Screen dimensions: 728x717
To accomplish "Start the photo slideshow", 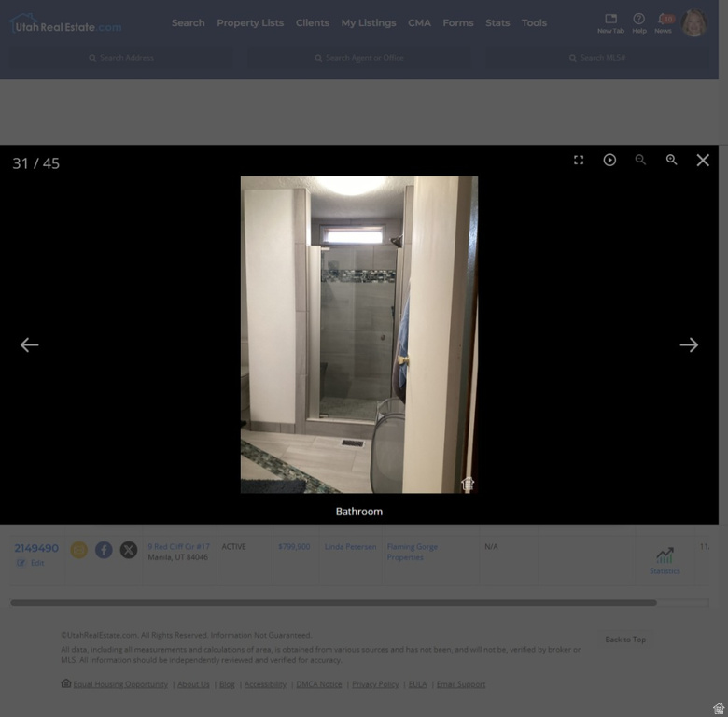I will click(609, 161).
